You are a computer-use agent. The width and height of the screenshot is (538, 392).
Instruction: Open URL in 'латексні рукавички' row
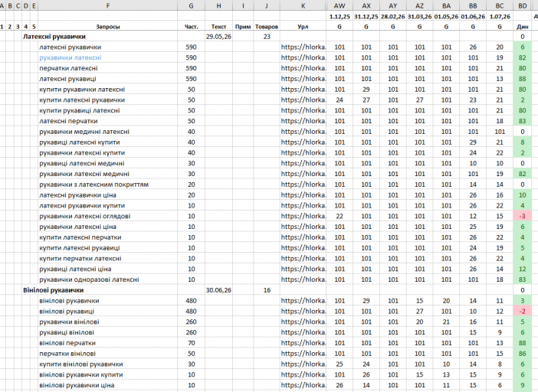(303, 47)
